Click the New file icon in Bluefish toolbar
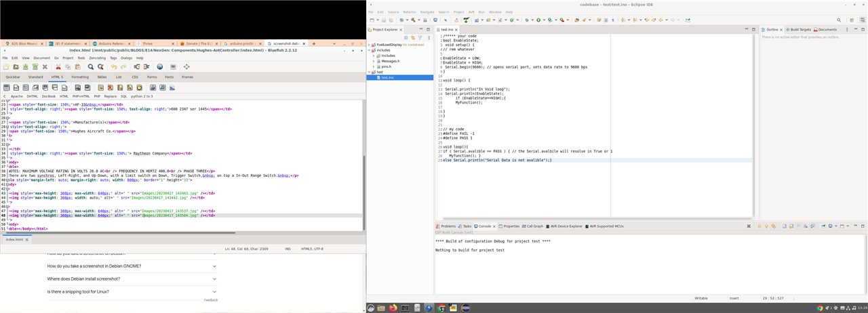The image size is (868, 313). pyautogui.click(x=7, y=67)
